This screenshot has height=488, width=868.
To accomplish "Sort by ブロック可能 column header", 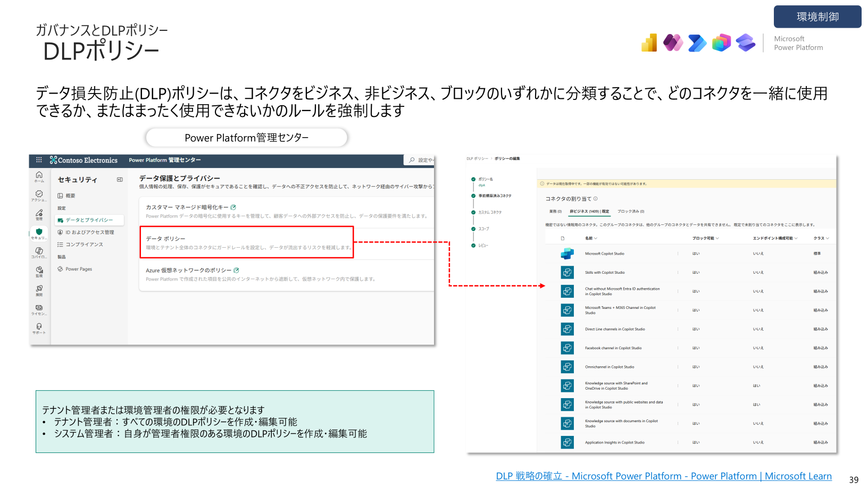I will coord(706,238).
